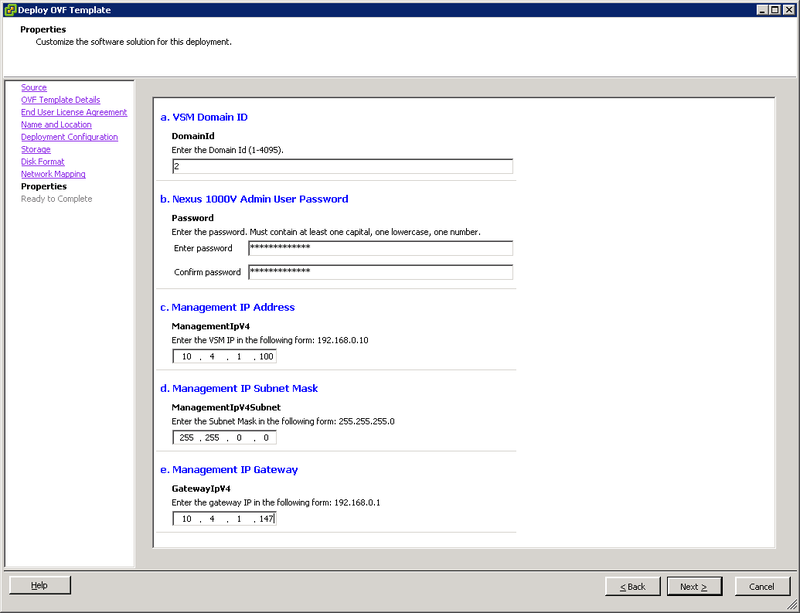800x613 pixels.
Task: Open the Source step link
Action: (34, 87)
